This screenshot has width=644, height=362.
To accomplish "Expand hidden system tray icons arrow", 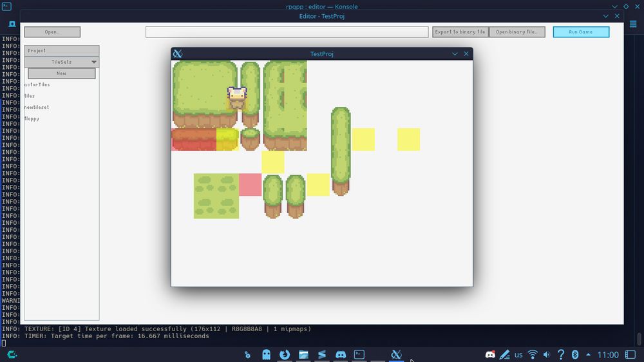I will tap(588, 355).
